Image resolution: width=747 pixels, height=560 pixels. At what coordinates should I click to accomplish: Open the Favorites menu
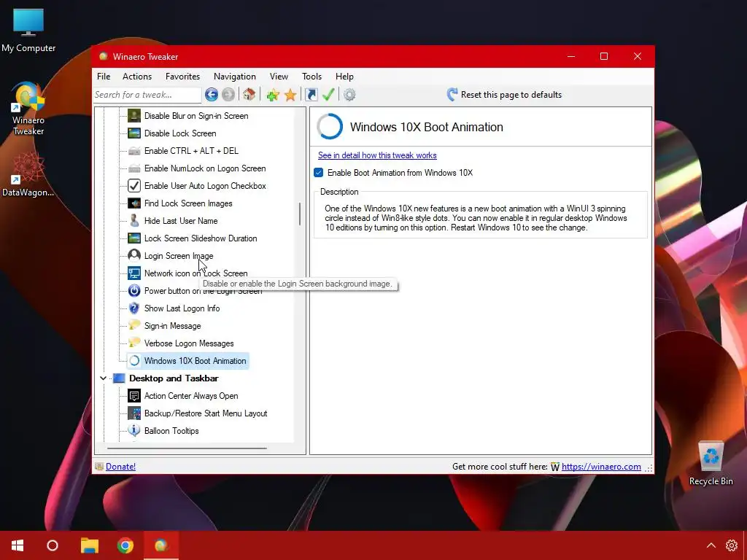(x=182, y=76)
